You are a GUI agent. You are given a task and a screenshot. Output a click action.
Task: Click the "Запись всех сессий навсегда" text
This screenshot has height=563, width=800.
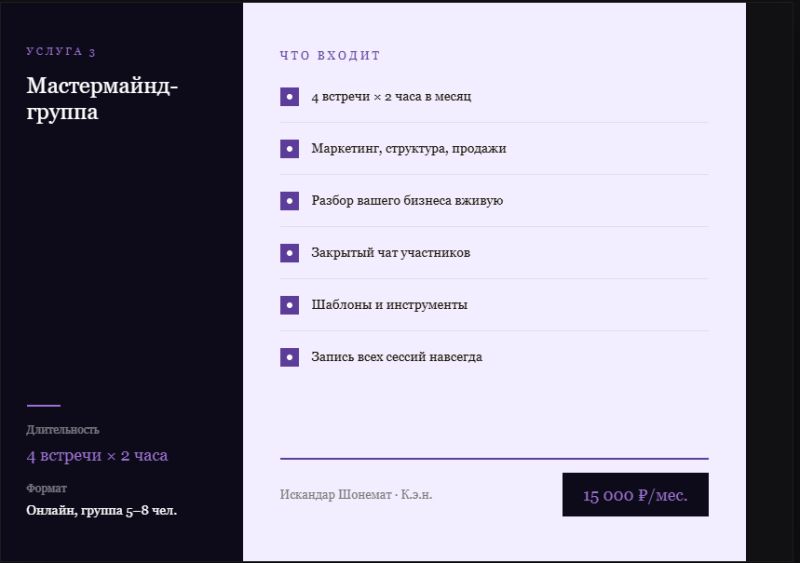396,357
